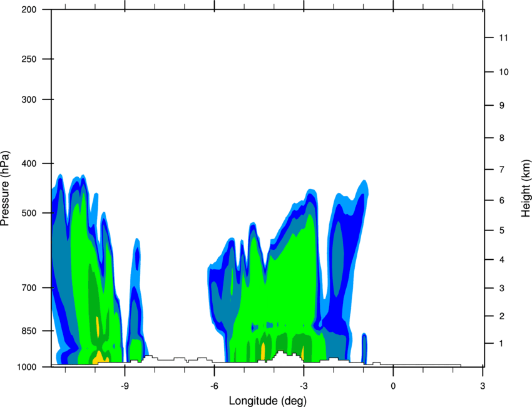The height and width of the screenshot is (407, 532).
Task: Select the 700 pressure tick label
Action: 29,287
